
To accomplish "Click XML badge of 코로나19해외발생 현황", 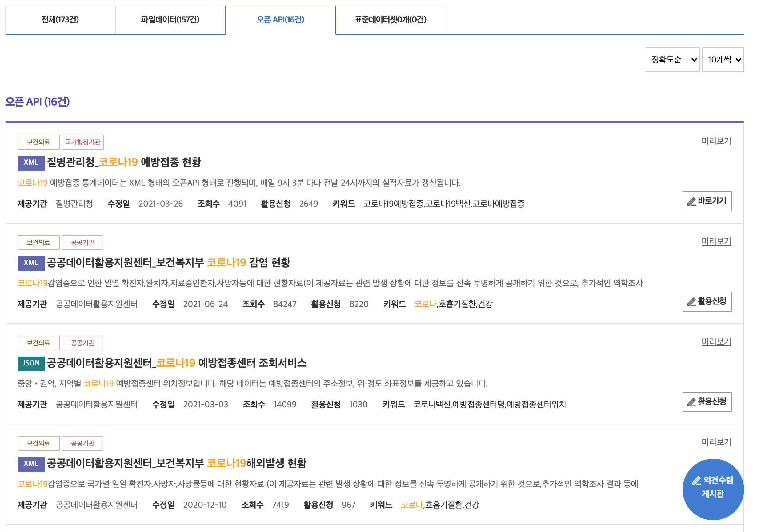I will (x=31, y=463).
